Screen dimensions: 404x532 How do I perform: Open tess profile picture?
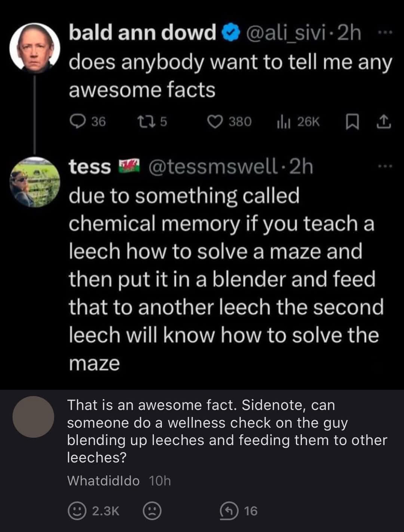point(34,182)
